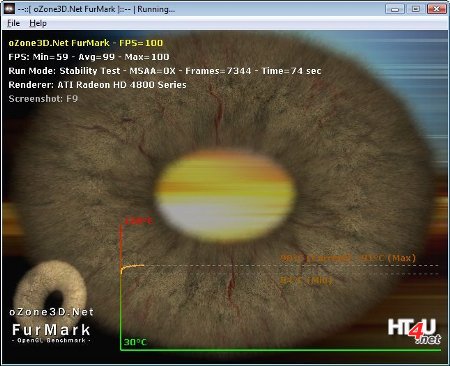Screen dimensions: 450x366
Task: Open the Help menu
Action: pos(38,23)
